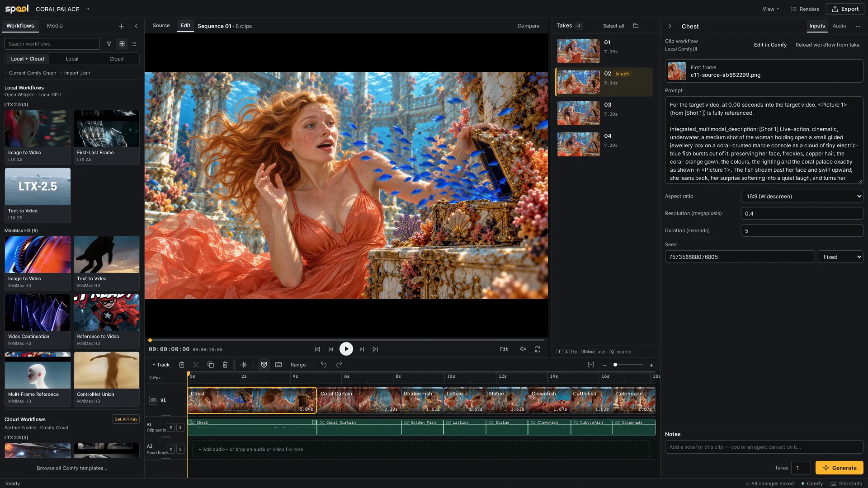Open the Audio tab in inspector

coord(840,26)
